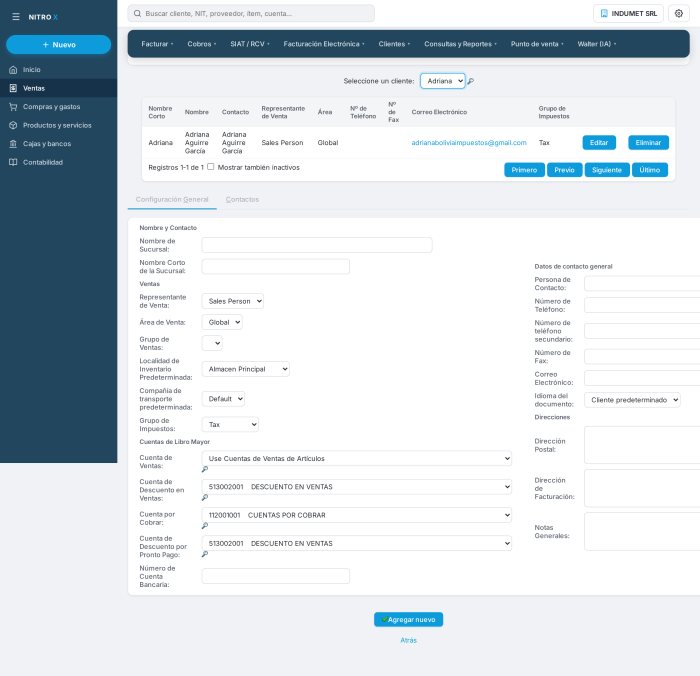Open the Clientes menu
700x676 pixels.
[394, 44]
